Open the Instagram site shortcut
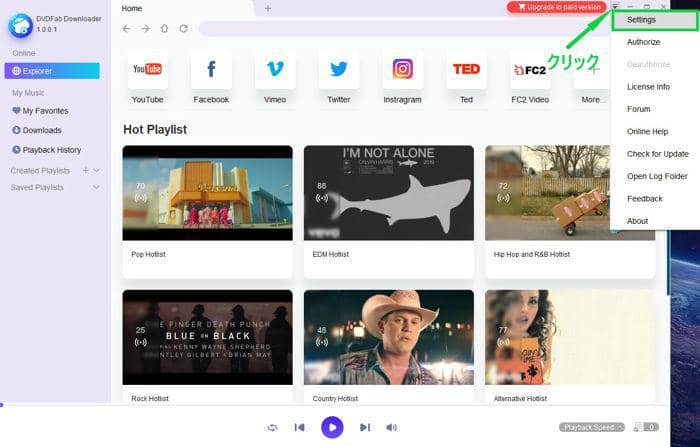Screen dimensions: 700x447 402,69
